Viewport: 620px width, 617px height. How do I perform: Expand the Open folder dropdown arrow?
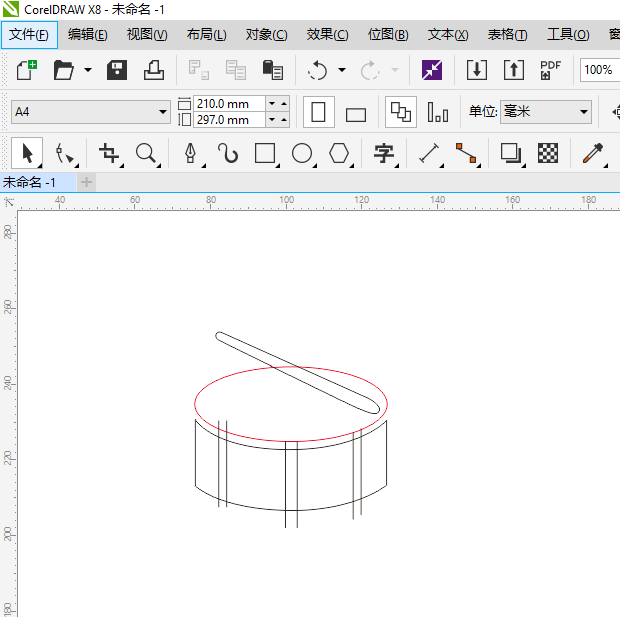[88, 70]
